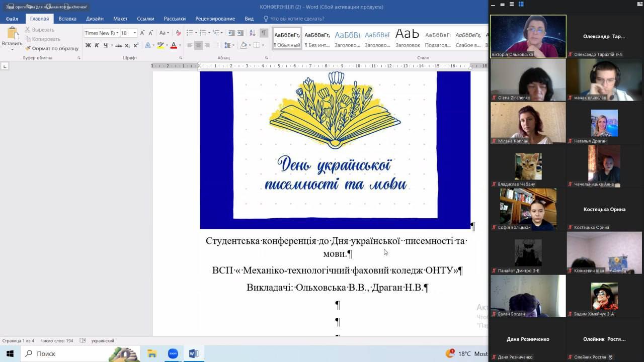Screen dimensions: 644x362
Task: Toggle center alignment button
Action: (199, 45)
